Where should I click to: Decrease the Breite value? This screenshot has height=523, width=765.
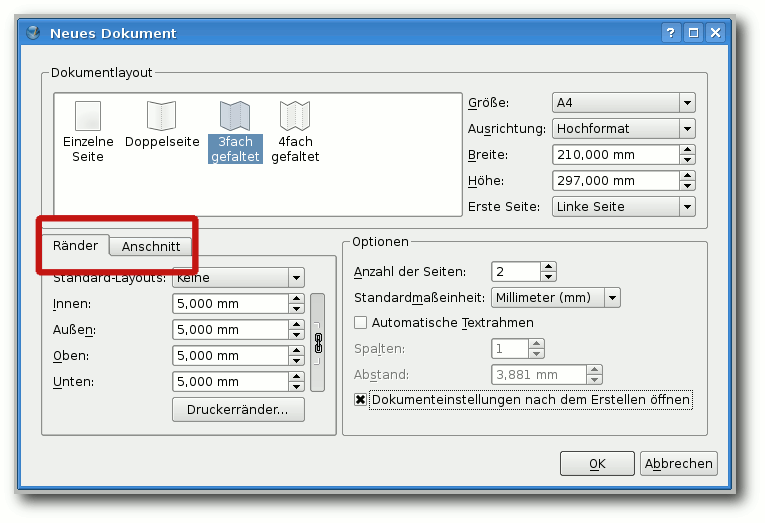687,160
